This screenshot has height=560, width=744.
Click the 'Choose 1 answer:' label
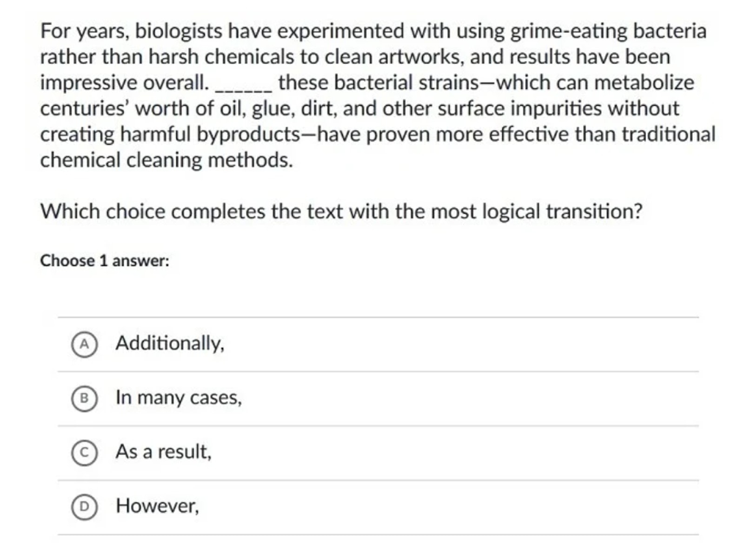coord(105,260)
